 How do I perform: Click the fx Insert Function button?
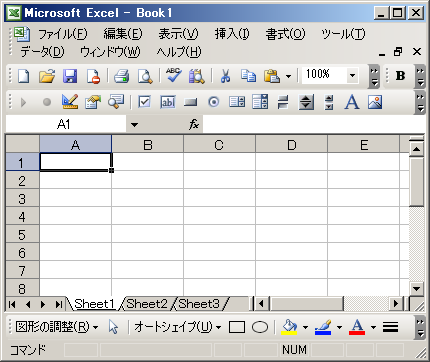(194, 124)
